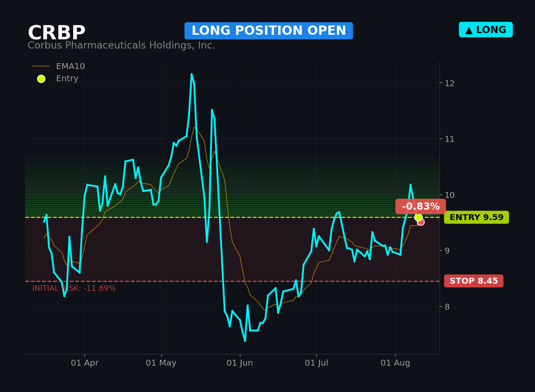Viewport: 535px width, 392px height.
Task: Click the 12 price axis tick
Action: pyautogui.click(x=450, y=83)
